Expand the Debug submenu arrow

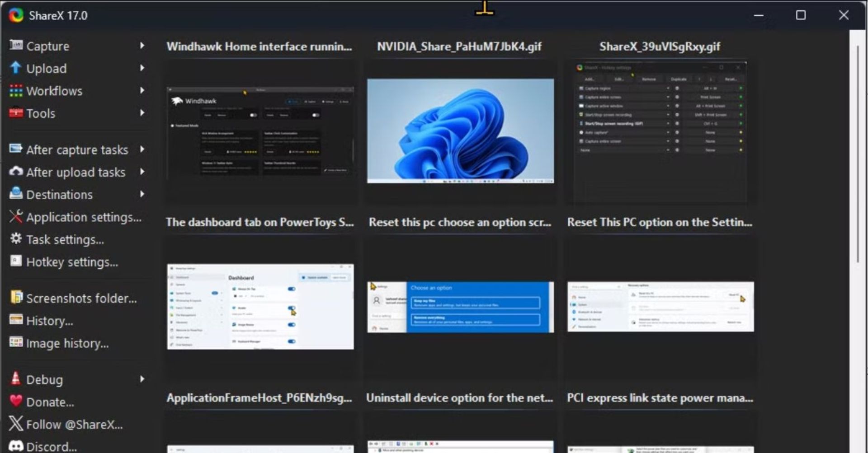click(142, 379)
